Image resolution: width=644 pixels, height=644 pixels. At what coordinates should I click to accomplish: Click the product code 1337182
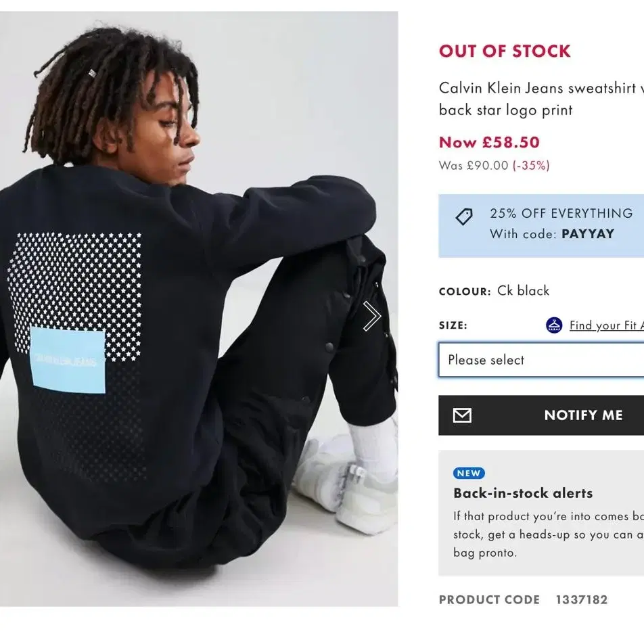click(582, 599)
